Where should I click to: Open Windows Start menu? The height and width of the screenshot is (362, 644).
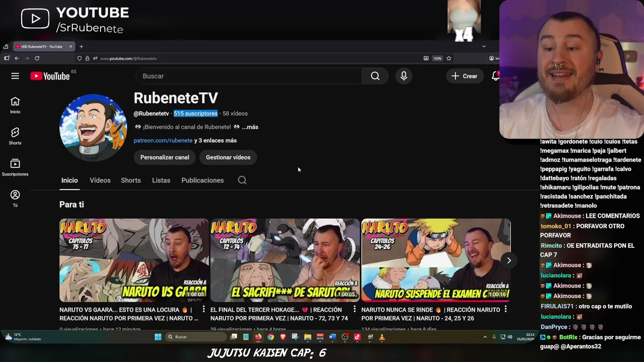point(158,337)
